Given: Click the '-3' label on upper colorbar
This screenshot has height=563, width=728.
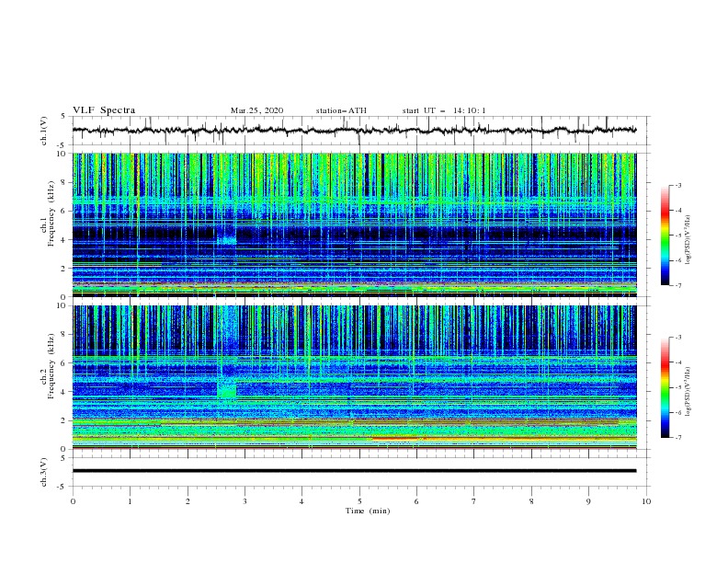Looking at the screenshot, I should tap(677, 185).
